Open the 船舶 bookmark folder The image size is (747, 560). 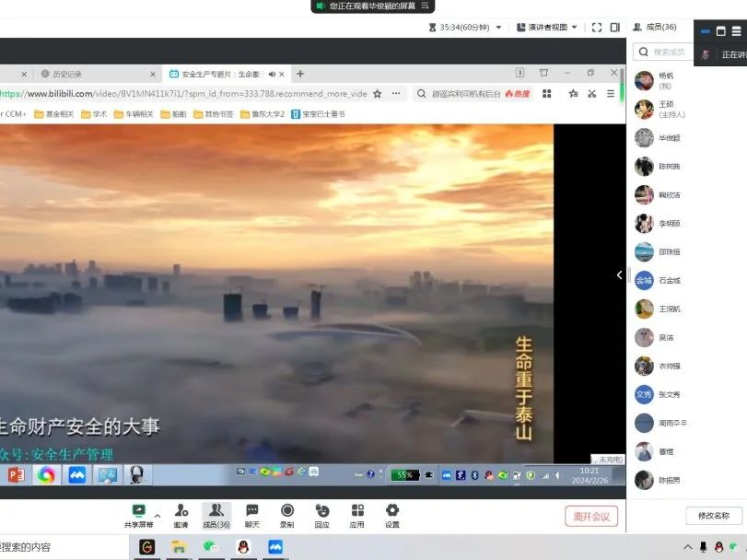point(173,114)
